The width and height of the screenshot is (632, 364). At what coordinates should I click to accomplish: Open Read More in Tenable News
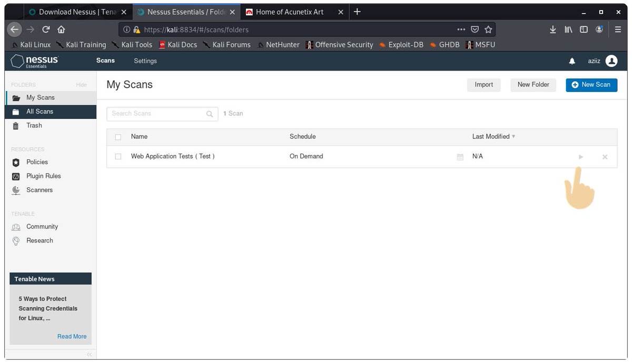(72, 337)
